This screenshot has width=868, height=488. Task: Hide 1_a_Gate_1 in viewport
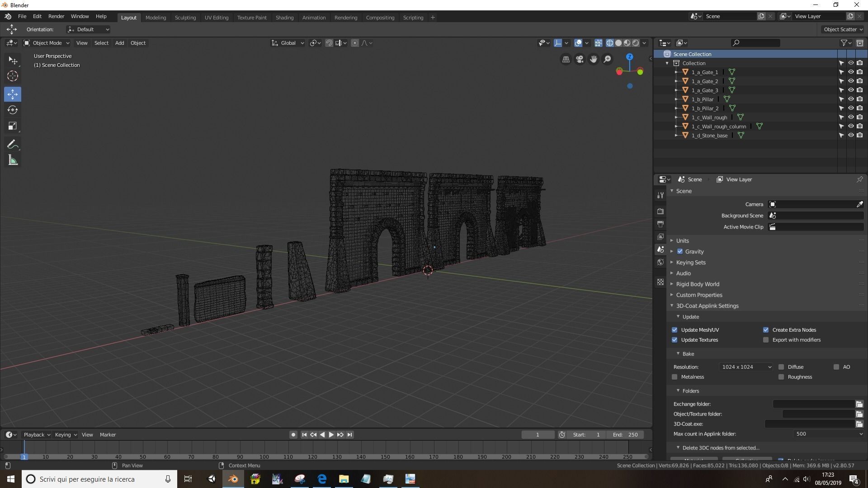(x=850, y=72)
